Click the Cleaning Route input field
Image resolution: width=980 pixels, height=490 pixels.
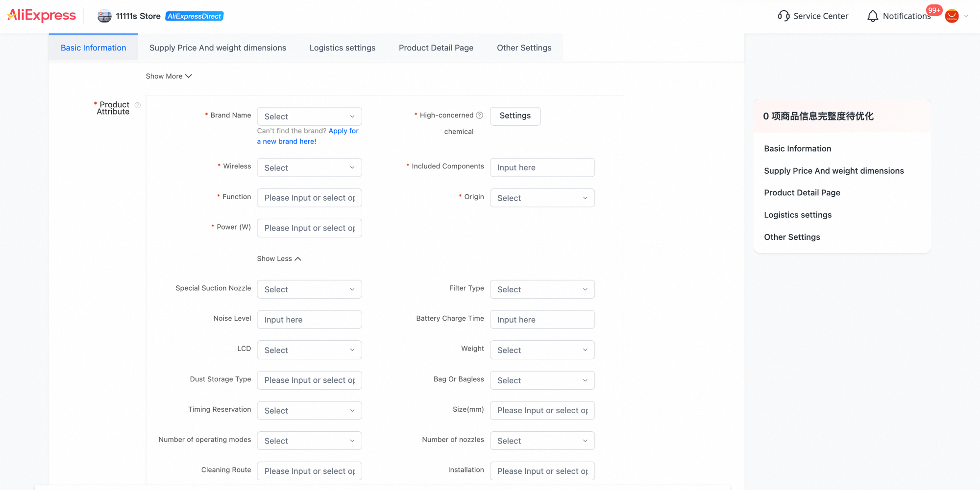[309, 471]
